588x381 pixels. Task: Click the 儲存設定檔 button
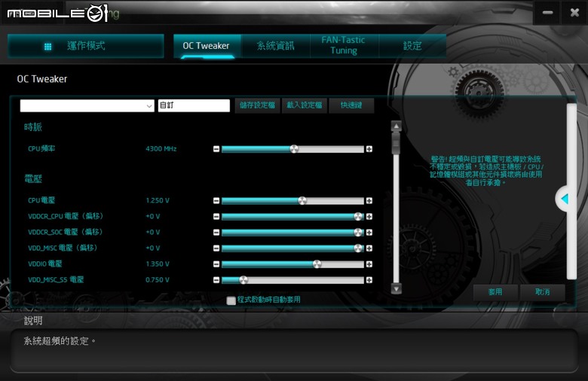tap(257, 105)
